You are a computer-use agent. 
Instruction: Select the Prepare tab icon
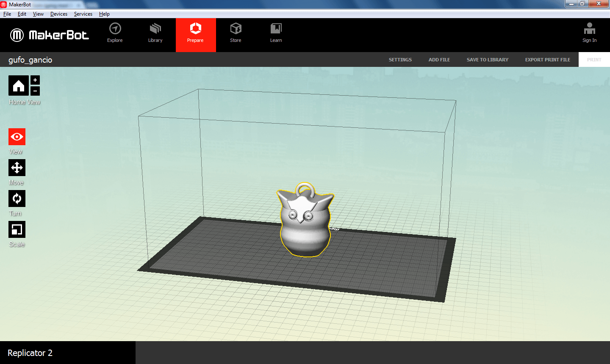tap(195, 29)
